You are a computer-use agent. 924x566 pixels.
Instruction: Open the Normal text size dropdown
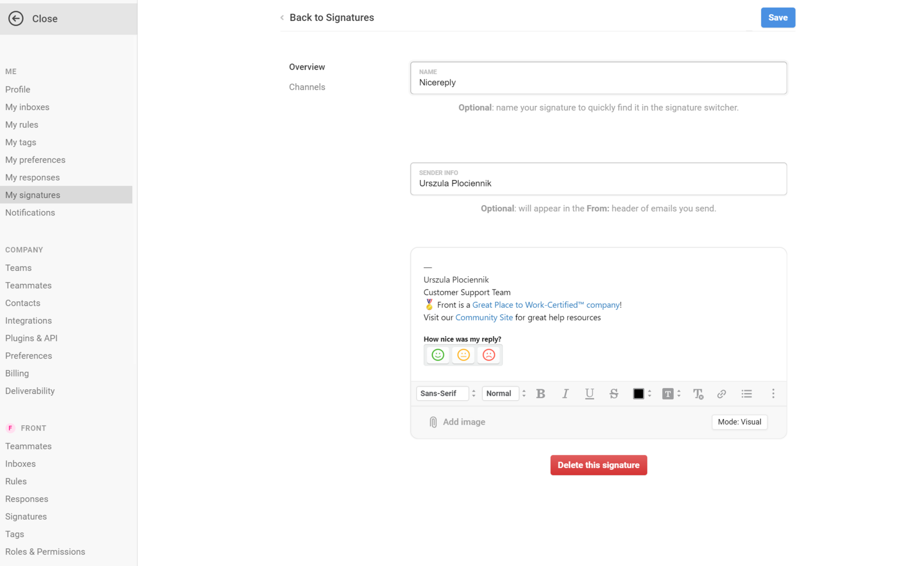[500, 394]
